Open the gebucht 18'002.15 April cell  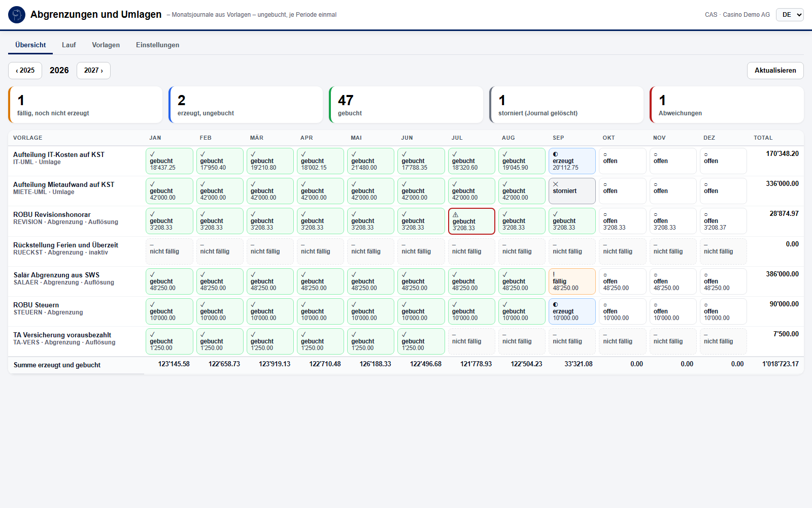tap(320, 161)
